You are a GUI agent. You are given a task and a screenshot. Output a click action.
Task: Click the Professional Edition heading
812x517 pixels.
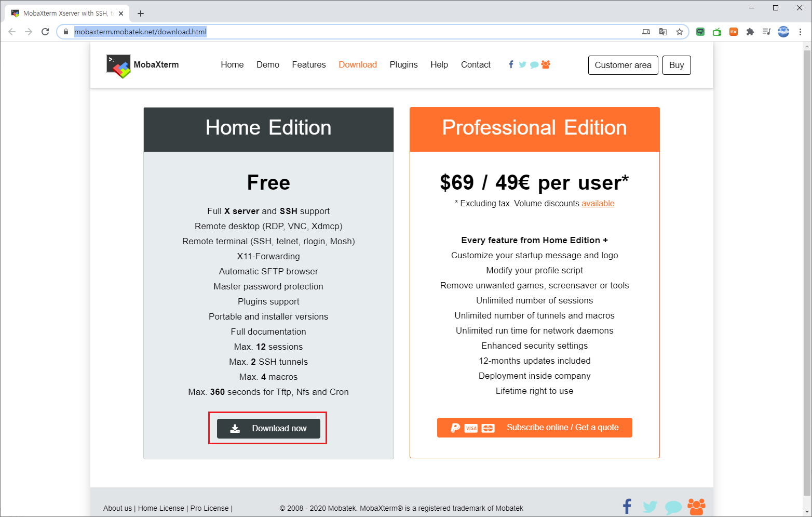pyautogui.click(x=534, y=128)
